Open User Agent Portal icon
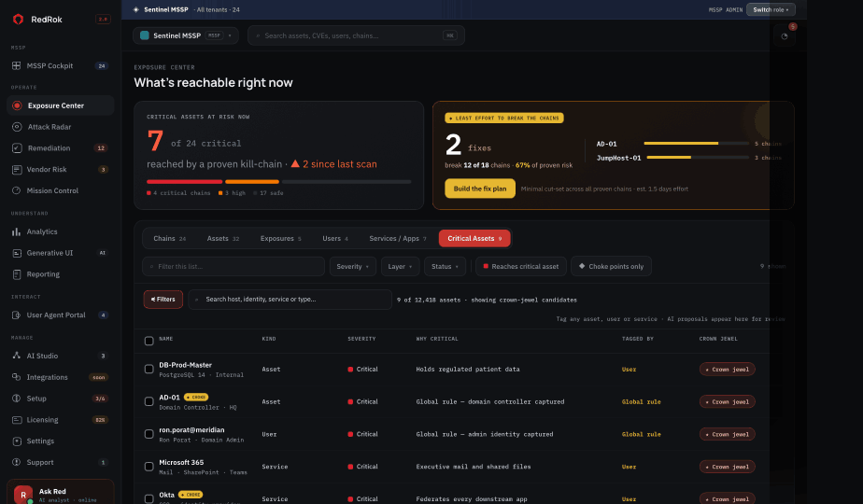The height and width of the screenshot is (504, 863). coord(17,315)
